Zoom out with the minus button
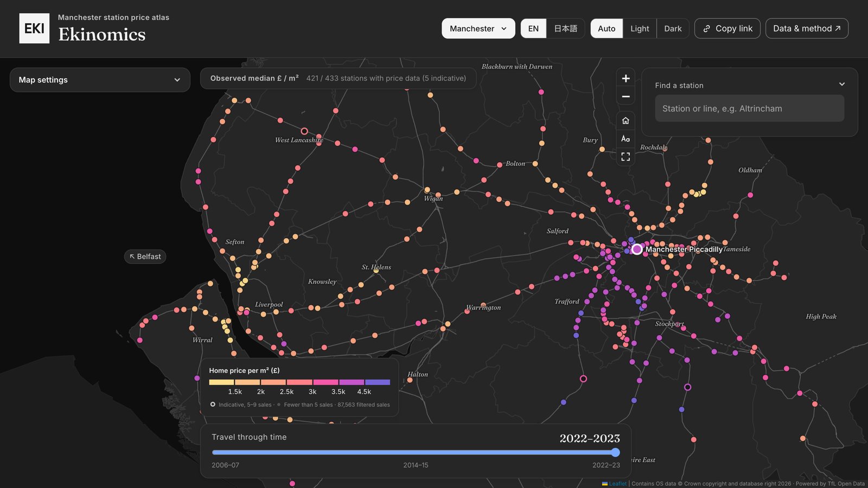Image resolution: width=868 pixels, height=488 pixels. 626,97
